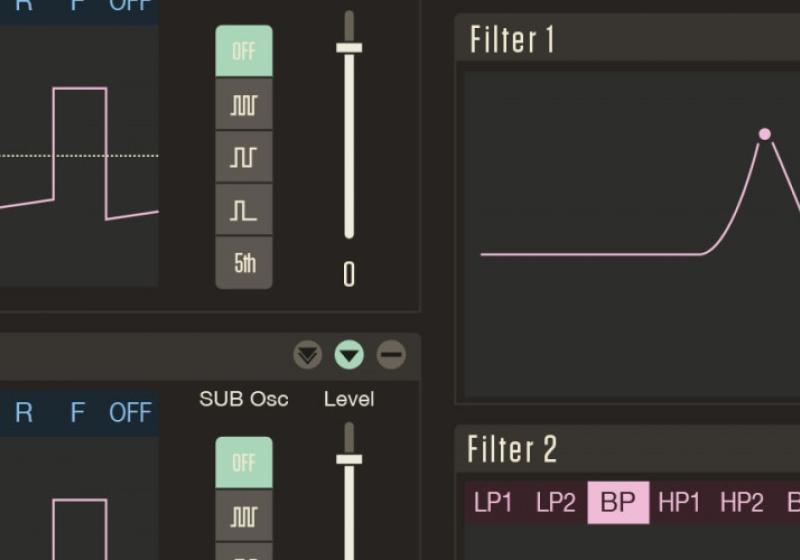Toggle the lower oscillator OFF mode label
Image resolution: width=800 pixels, height=560 pixels.
click(130, 413)
